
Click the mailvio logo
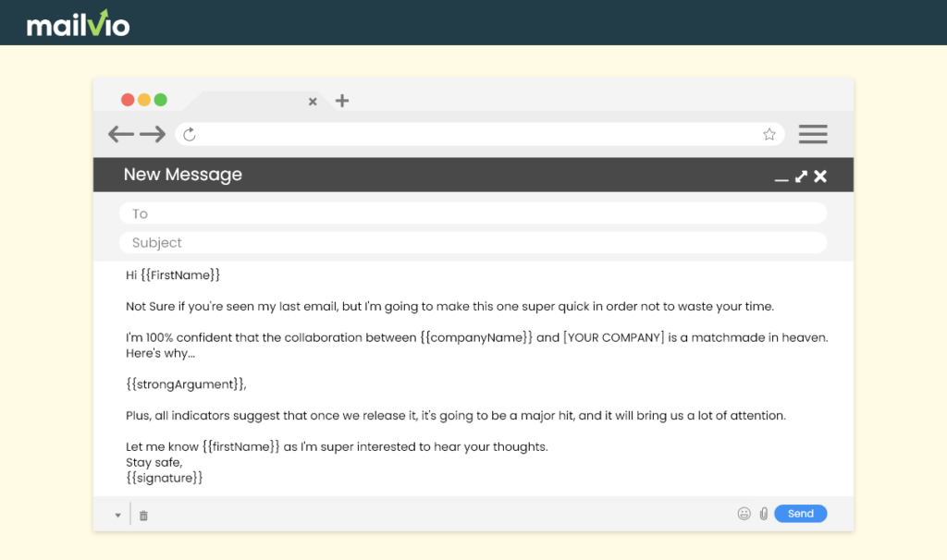pos(78,23)
